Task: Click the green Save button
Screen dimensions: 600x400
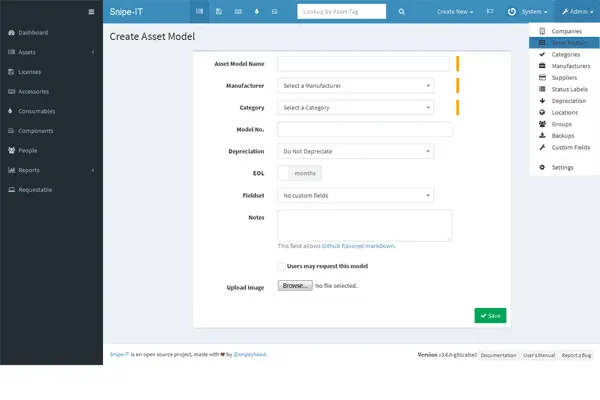Action: click(x=490, y=315)
